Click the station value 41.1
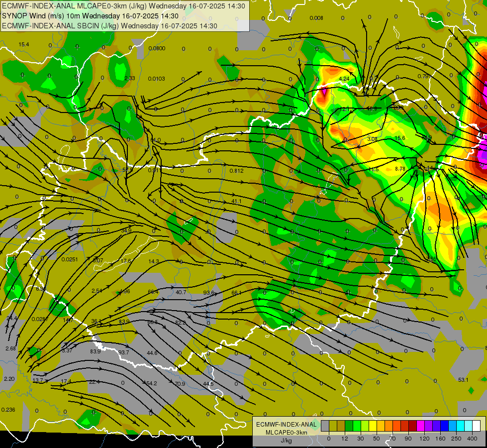This screenshot has width=487, height=448. (x=236, y=201)
